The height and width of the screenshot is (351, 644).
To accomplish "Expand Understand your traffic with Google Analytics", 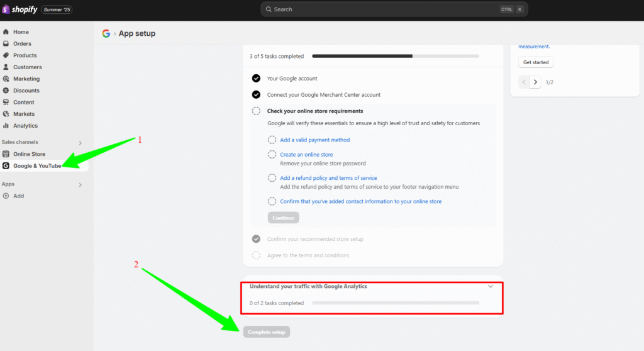I will [x=491, y=286].
